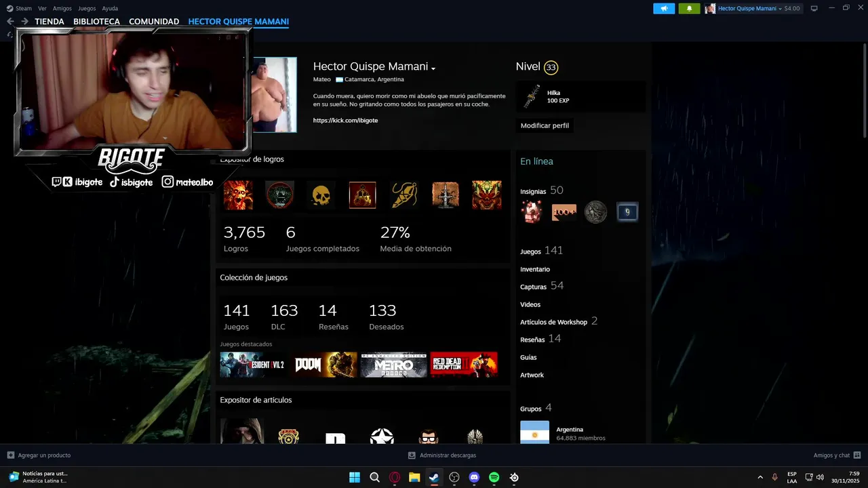Open the red demon mask achievement
The height and width of the screenshot is (488, 868).
coord(487,195)
